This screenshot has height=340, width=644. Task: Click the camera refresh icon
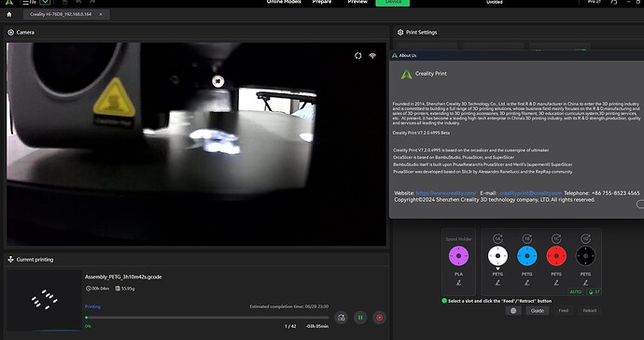tap(358, 56)
